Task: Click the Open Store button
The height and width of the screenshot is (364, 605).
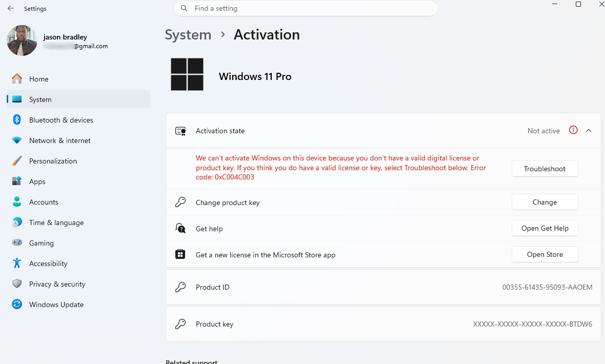Action: [545, 254]
